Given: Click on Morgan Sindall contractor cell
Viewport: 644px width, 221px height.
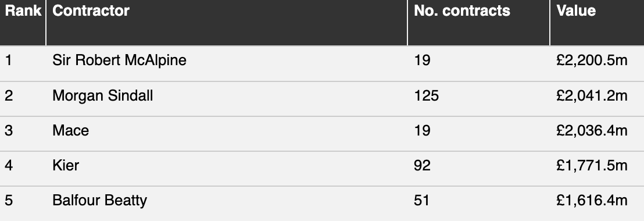Looking at the screenshot, I should pos(103,96).
